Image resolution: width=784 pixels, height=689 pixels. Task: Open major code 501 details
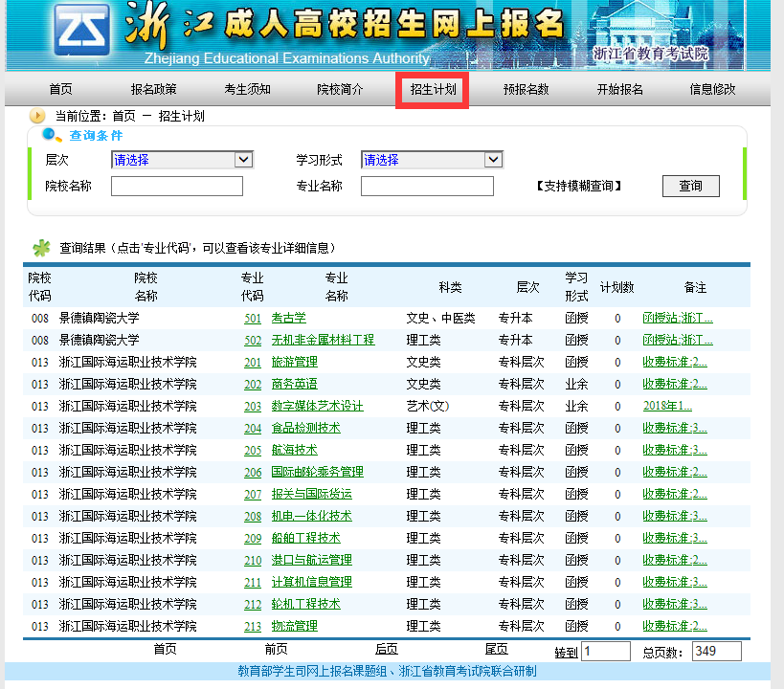(x=253, y=319)
